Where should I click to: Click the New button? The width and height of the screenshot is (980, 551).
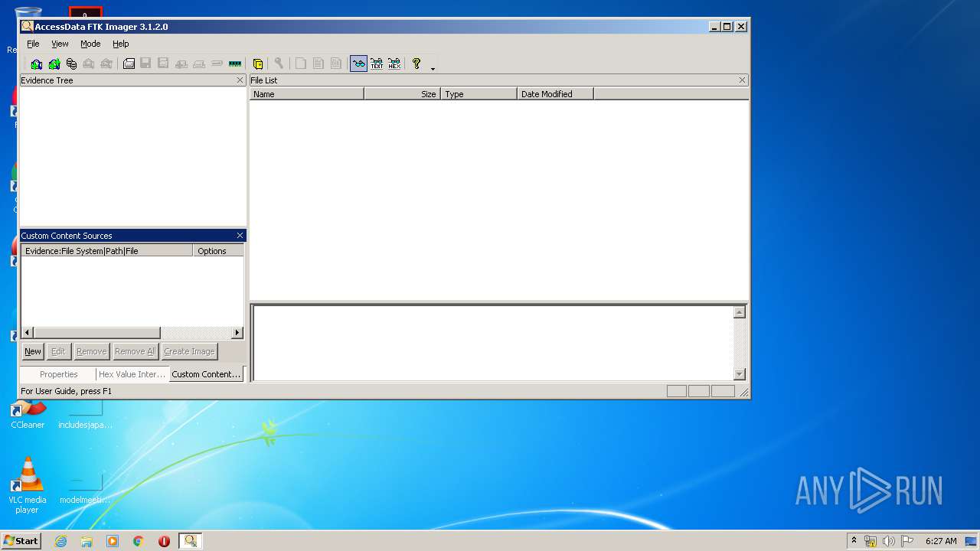click(x=33, y=351)
